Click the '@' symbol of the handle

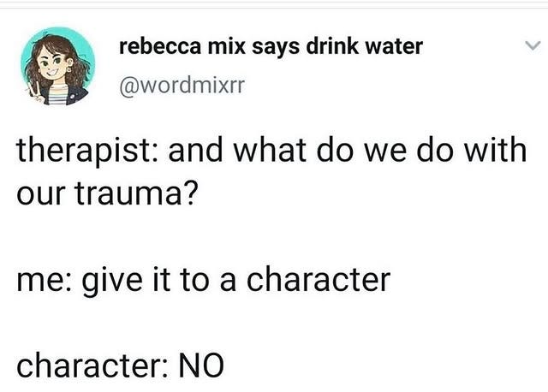pyautogui.click(x=129, y=86)
